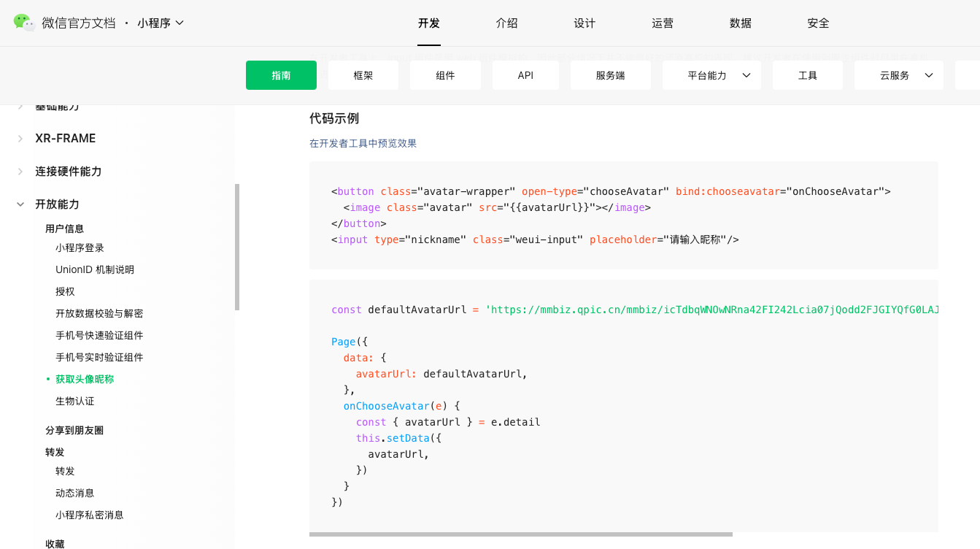Open the API documentation section
This screenshot has width=980, height=549.
click(x=525, y=75)
